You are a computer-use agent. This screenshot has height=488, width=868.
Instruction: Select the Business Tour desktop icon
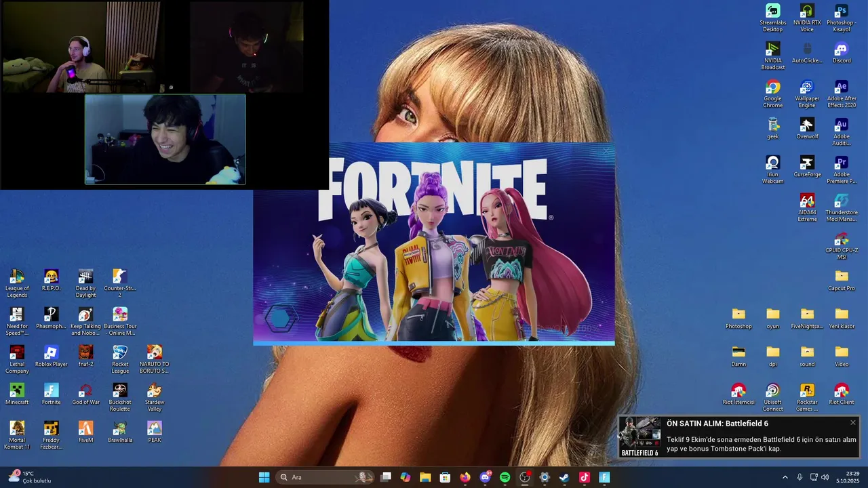click(120, 321)
